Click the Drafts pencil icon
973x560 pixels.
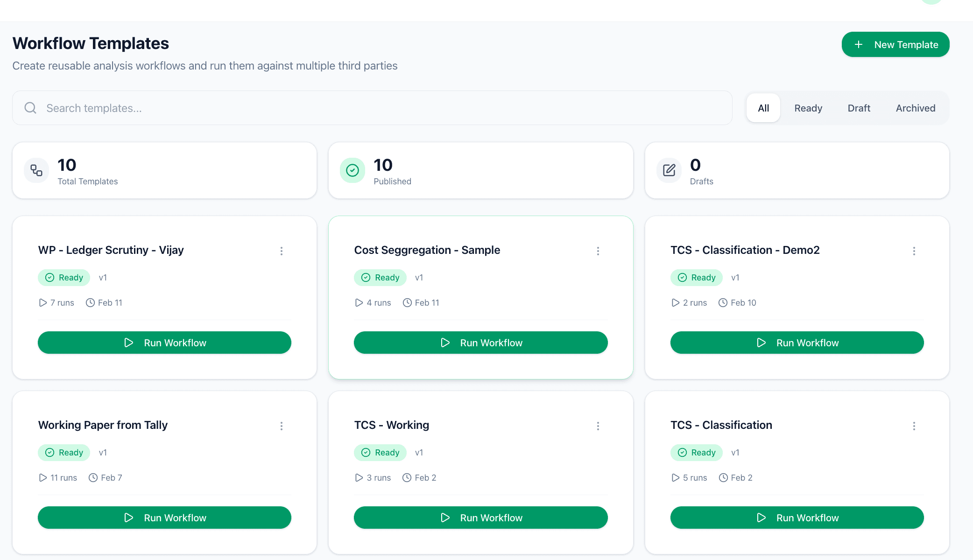(x=669, y=170)
